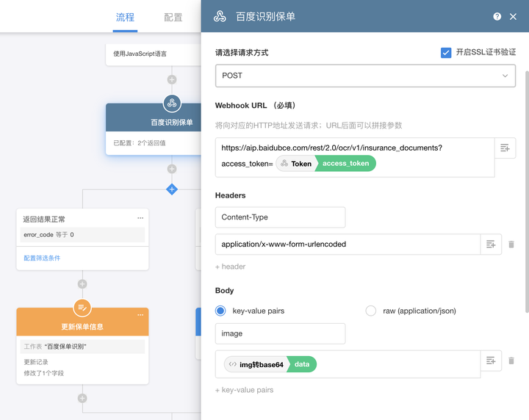Click the help question mark icon
This screenshot has width=529, height=420.
coord(497,16)
